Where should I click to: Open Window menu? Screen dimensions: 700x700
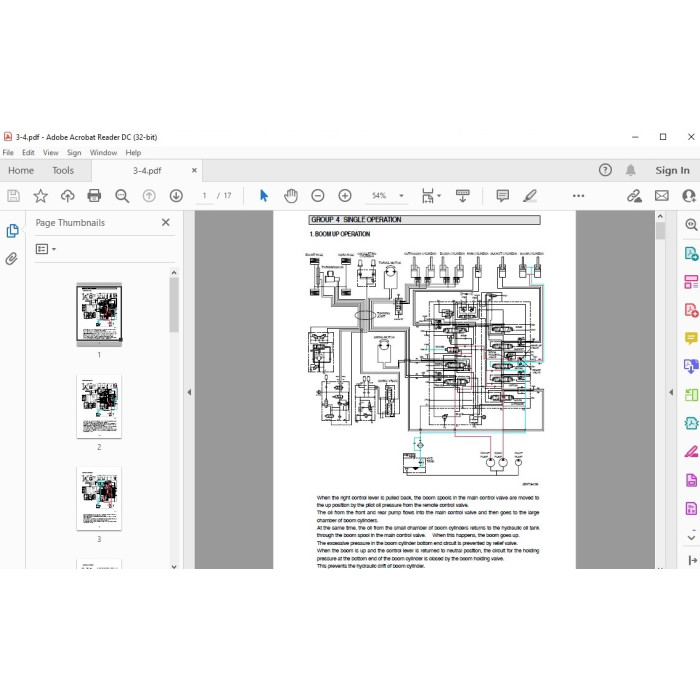pyautogui.click(x=103, y=153)
